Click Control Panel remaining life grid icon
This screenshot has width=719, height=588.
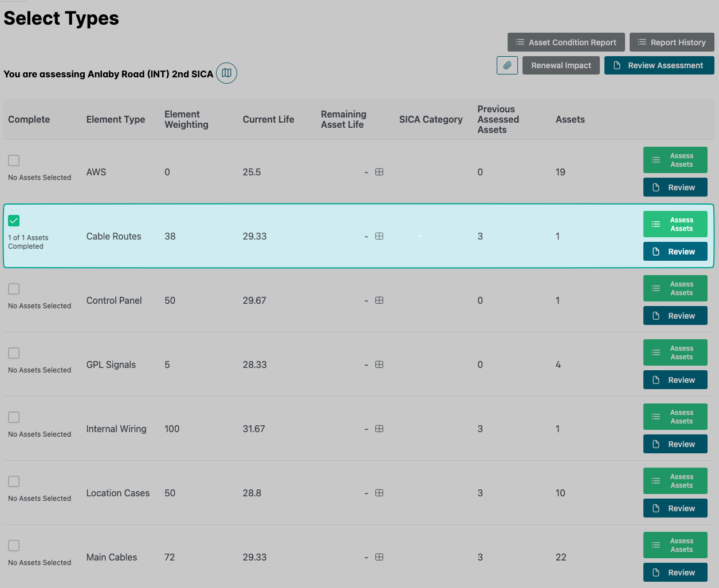[379, 300]
